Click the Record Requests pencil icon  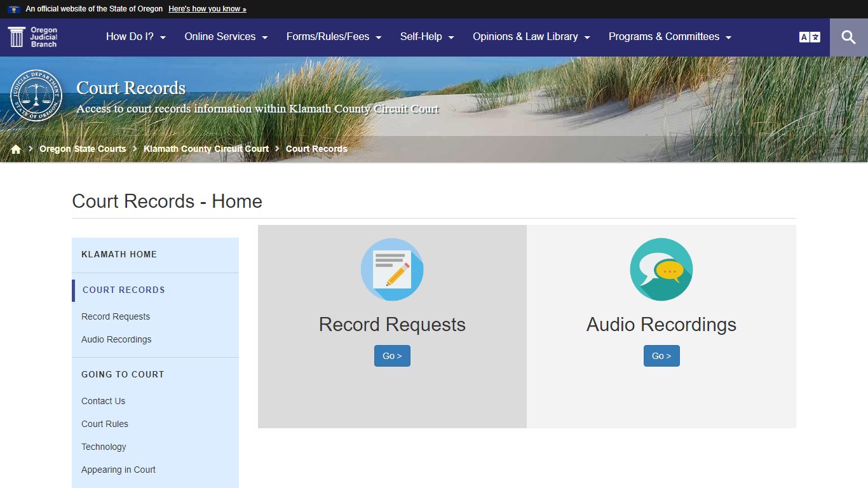pyautogui.click(x=392, y=269)
